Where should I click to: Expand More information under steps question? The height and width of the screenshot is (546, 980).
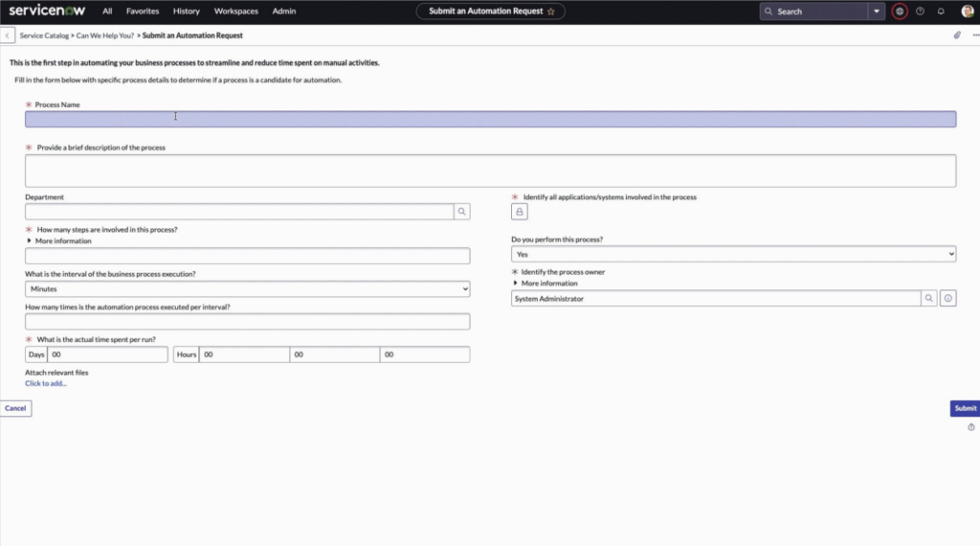pyautogui.click(x=63, y=241)
